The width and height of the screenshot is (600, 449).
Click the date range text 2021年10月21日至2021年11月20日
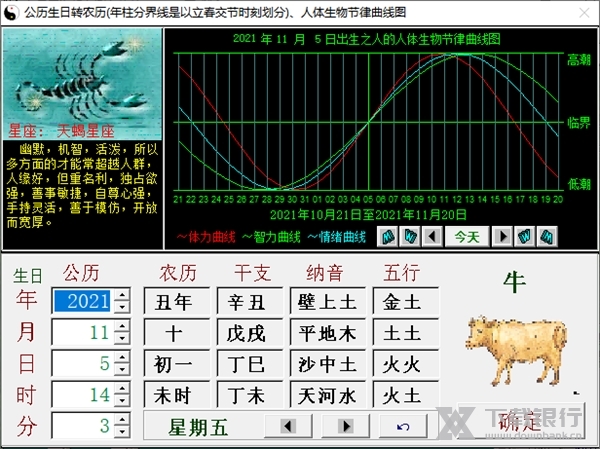[368, 214]
